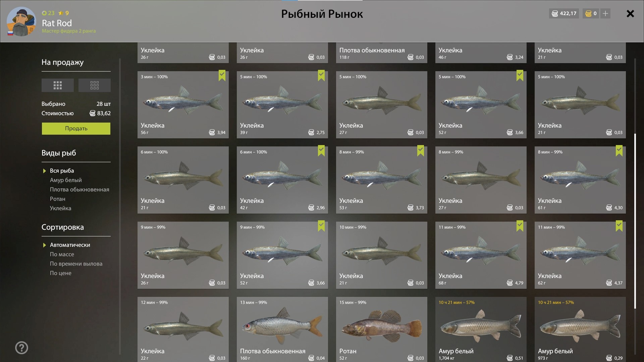644x362 pixels.
Task: Select the unchecked 27 g Уклейка caught 5 min ago
Action: point(381,104)
